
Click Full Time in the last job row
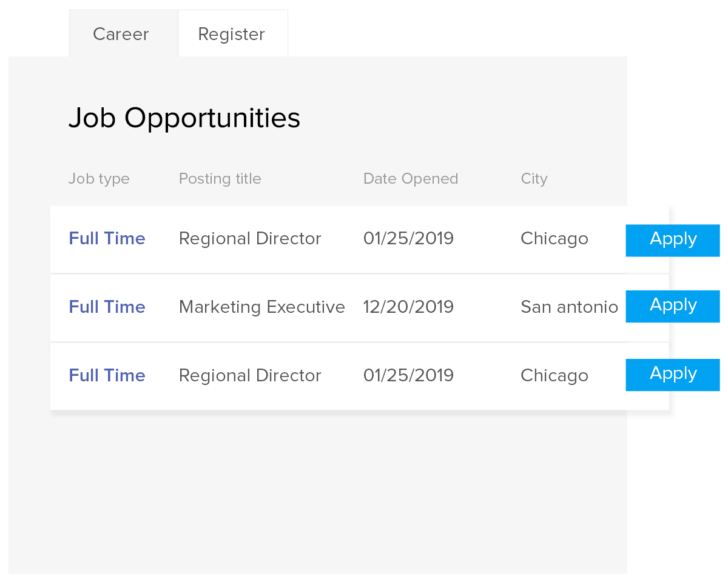point(107,376)
